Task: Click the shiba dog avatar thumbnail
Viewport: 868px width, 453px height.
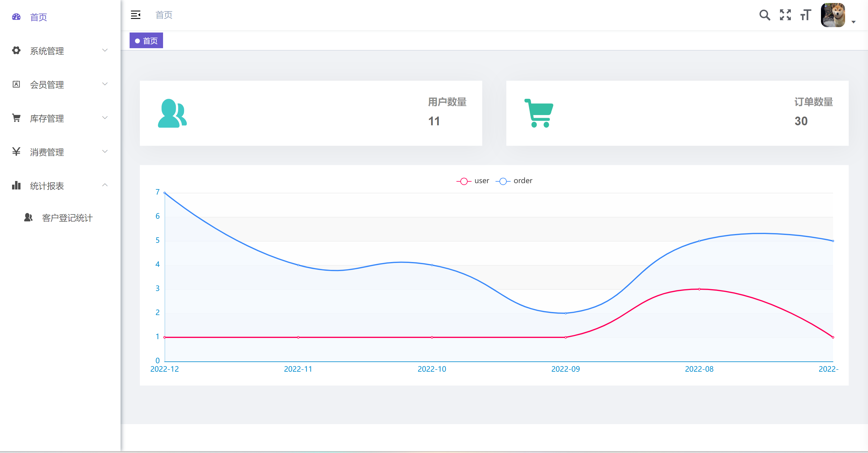Action: click(x=833, y=15)
